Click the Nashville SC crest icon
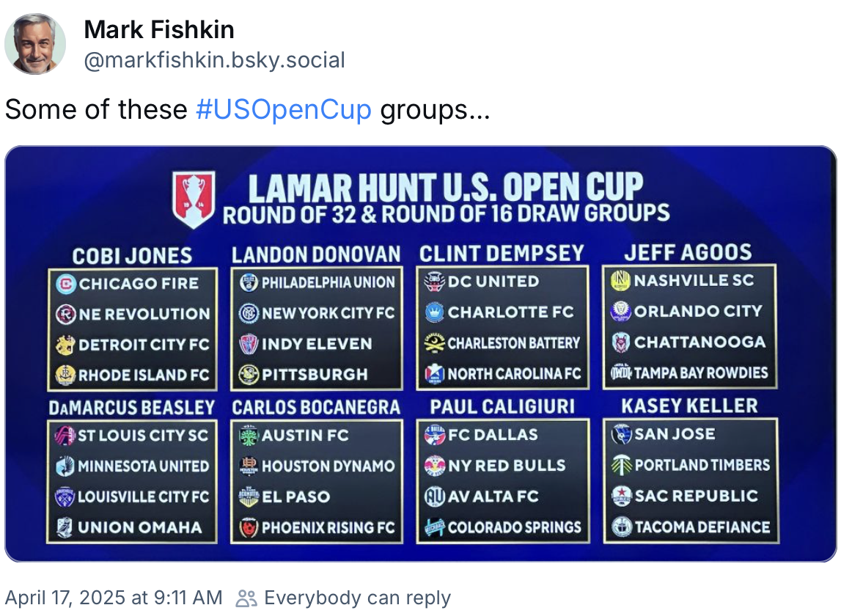This screenshot has width=852, height=616. (x=620, y=281)
